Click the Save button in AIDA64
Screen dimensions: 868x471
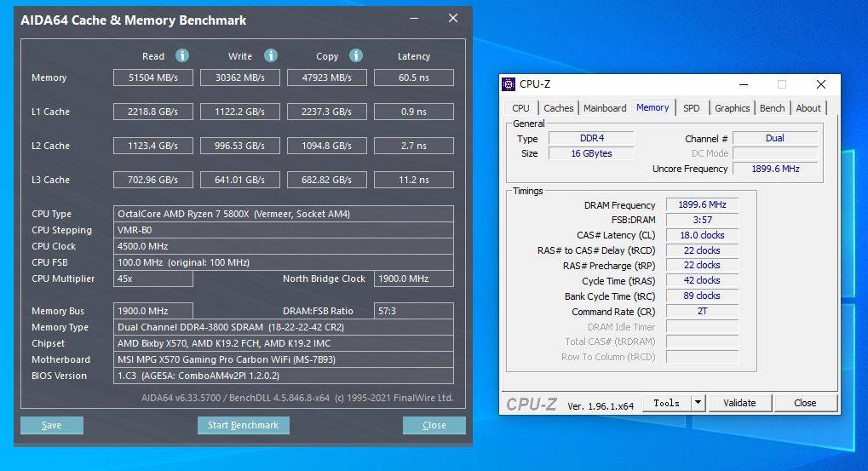[52, 425]
